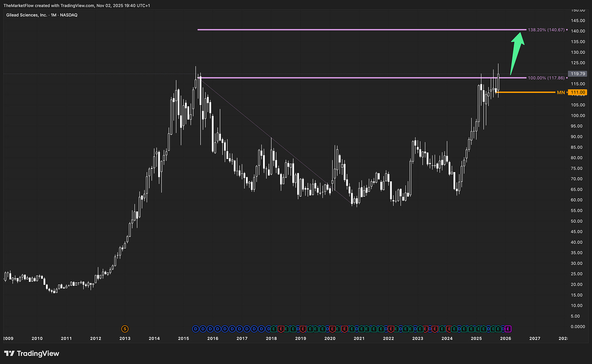Select the purple 100.00% horizontal line
This screenshot has width=592, height=364.
pyautogui.click(x=361, y=78)
